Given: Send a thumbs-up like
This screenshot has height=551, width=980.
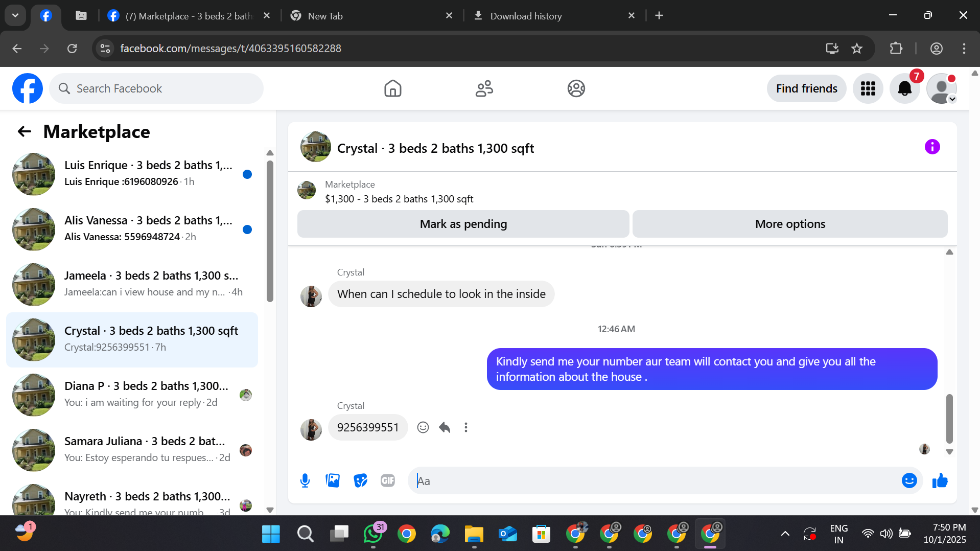Looking at the screenshot, I should click(940, 480).
